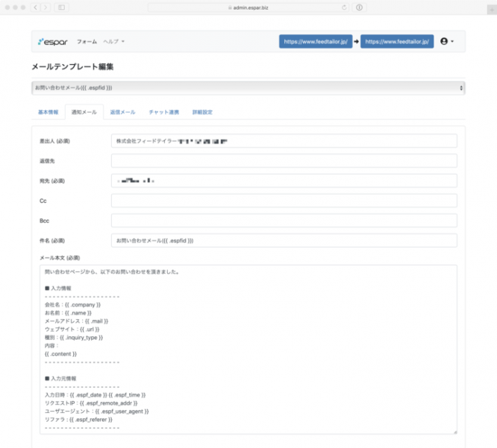Screen dimensions: 497x448
Task: Switch to the 基本情報 tab
Action: [x=49, y=112]
